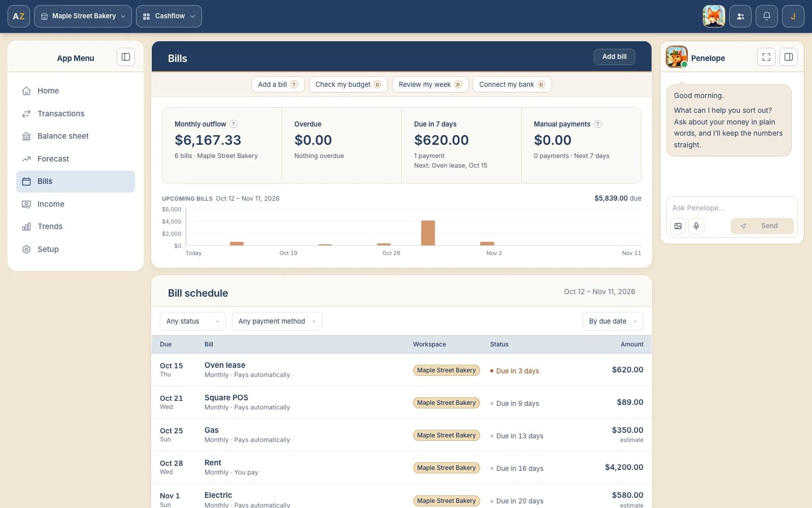Click Review my week chip
This screenshot has height=508, width=812.
[430, 84]
